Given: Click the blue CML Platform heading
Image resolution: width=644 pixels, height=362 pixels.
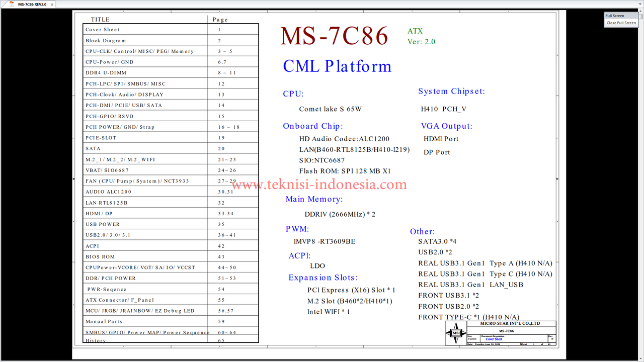Looking at the screenshot, I should [x=337, y=66].
